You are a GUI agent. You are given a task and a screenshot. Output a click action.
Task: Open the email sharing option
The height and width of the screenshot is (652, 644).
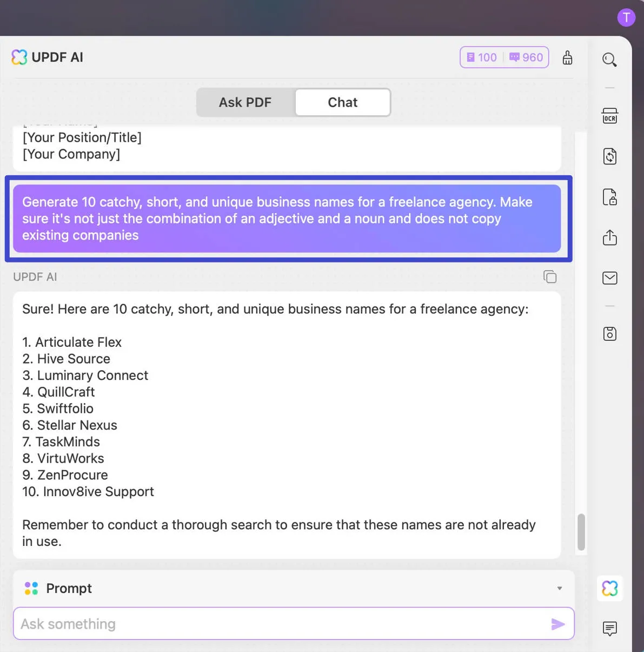609,278
